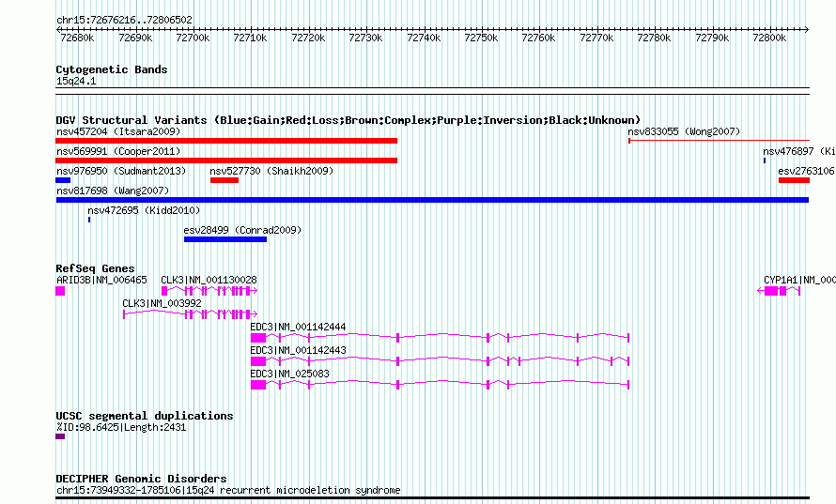Click the nsv457204 (Itsara2009) red loss bar
The height and width of the screenshot is (504, 836).
tap(226, 141)
